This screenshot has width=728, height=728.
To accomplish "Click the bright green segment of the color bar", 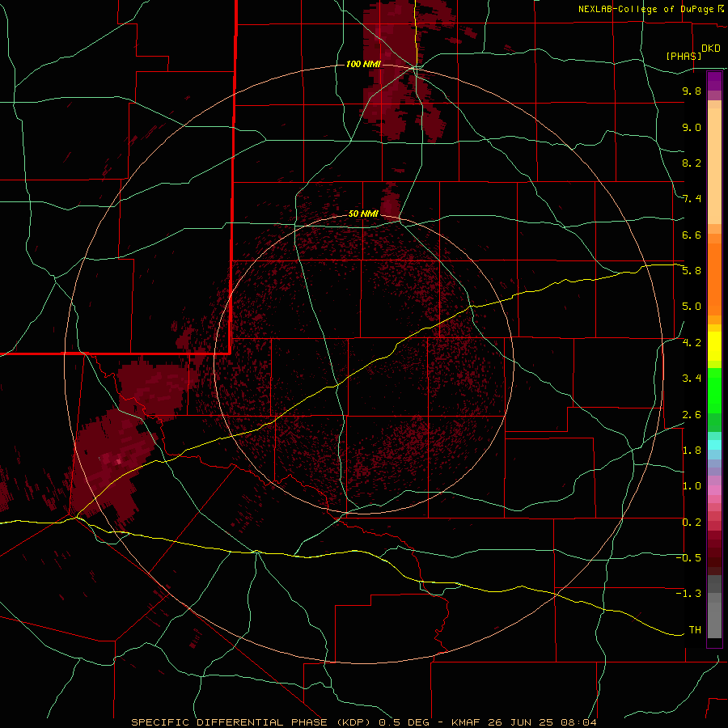I will coord(714,390).
